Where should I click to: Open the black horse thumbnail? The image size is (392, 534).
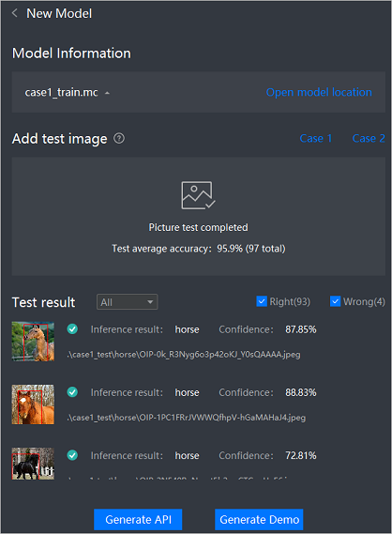pos(33,464)
